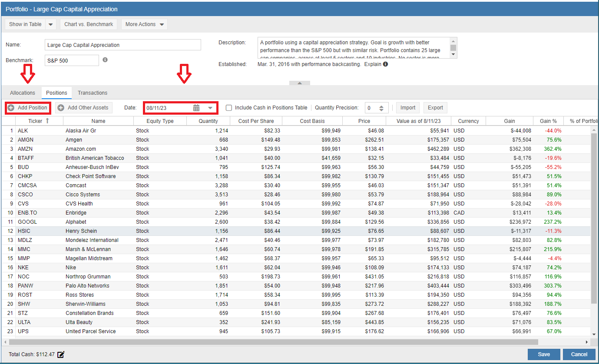Switch to the Allocations tab
599x364 pixels.
23,93
